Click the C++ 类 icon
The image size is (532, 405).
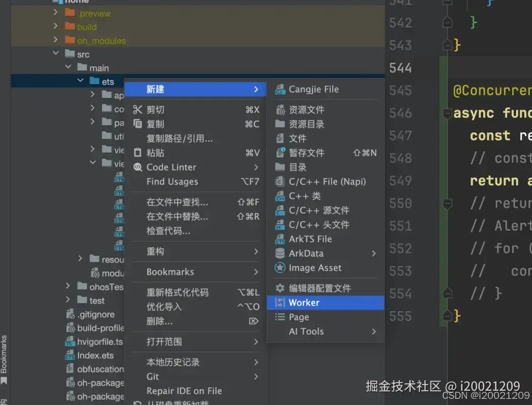pyautogui.click(x=279, y=196)
